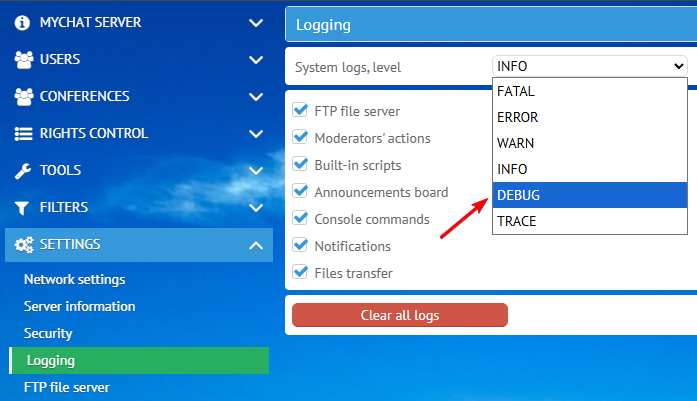The image size is (697, 401).
Task: Expand the FILTERS section chevron
Action: (256, 208)
